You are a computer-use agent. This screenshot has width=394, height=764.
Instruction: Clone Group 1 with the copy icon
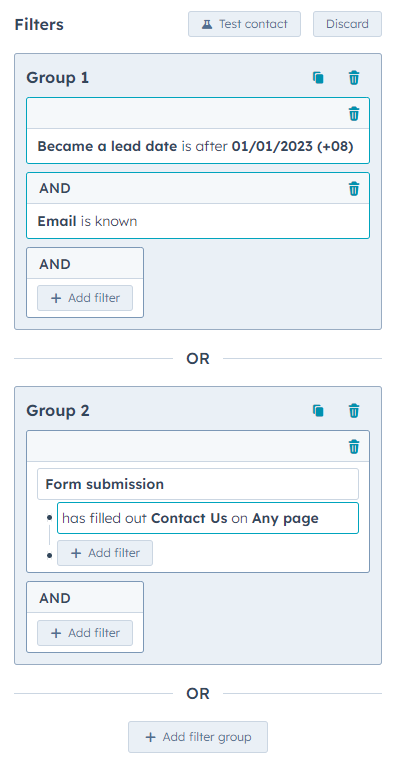click(318, 78)
